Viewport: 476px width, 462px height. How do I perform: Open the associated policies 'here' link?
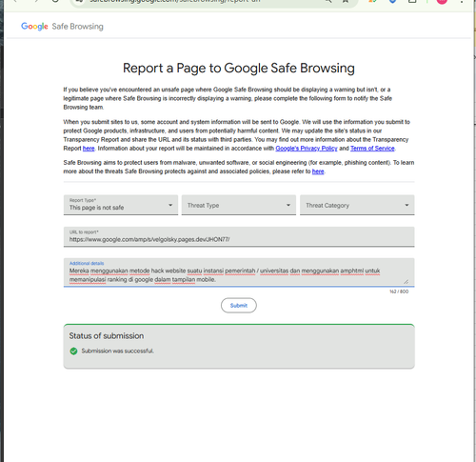[x=318, y=171]
